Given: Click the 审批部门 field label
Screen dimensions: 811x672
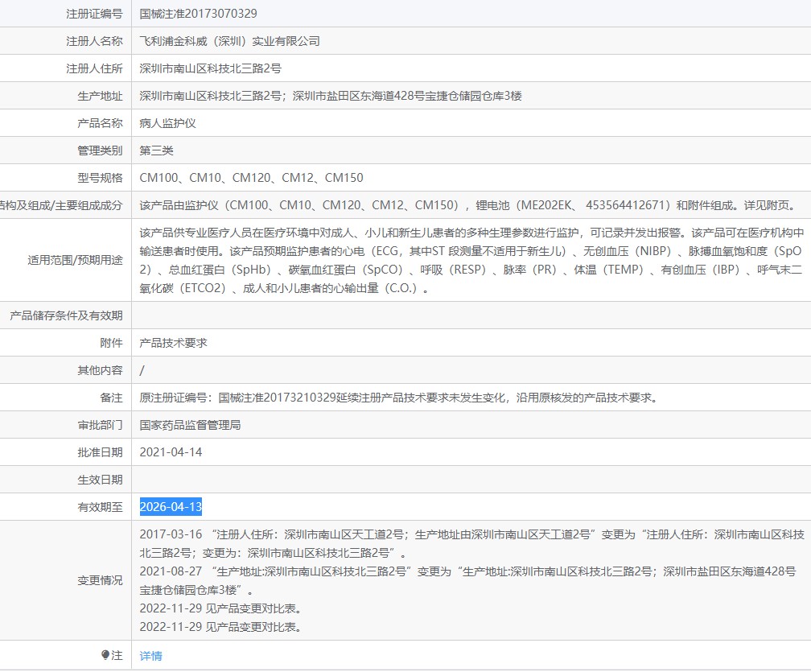Looking at the screenshot, I should pos(100,425).
